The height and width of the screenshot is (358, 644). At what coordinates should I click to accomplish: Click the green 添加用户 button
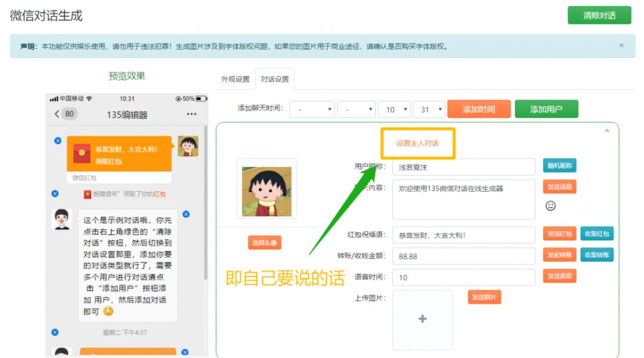[x=546, y=109]
